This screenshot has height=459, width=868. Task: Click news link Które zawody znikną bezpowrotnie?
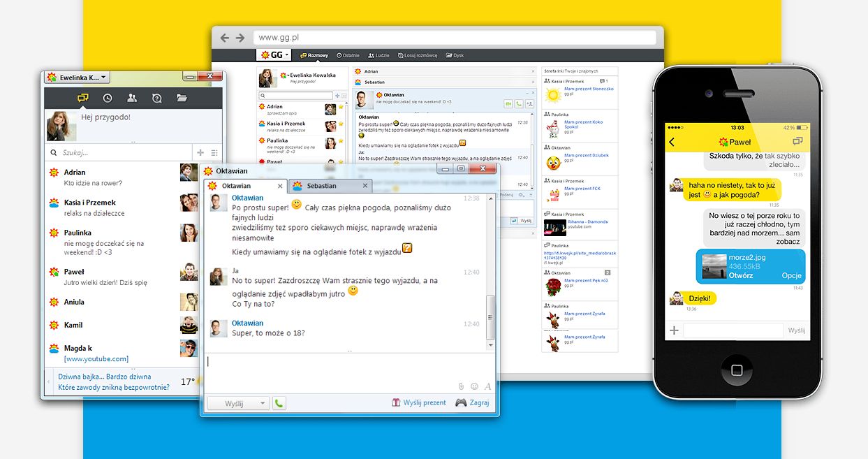(113, 386)
